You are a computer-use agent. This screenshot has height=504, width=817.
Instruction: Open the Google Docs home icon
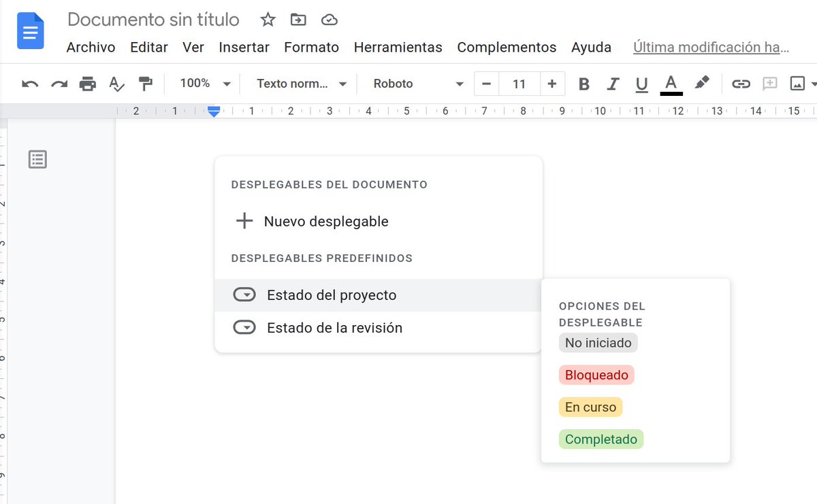[x=31, y=31]
